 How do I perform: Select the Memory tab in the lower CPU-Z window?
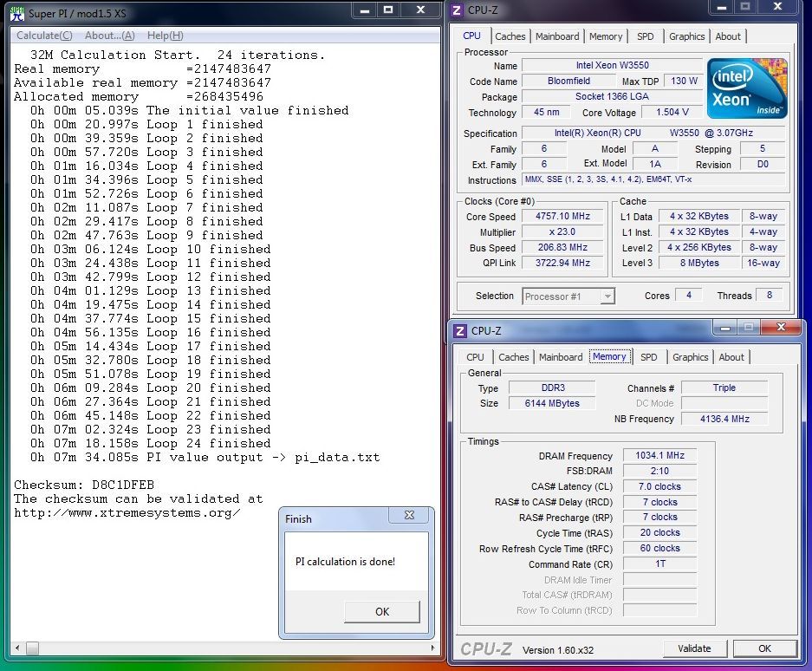609,356
